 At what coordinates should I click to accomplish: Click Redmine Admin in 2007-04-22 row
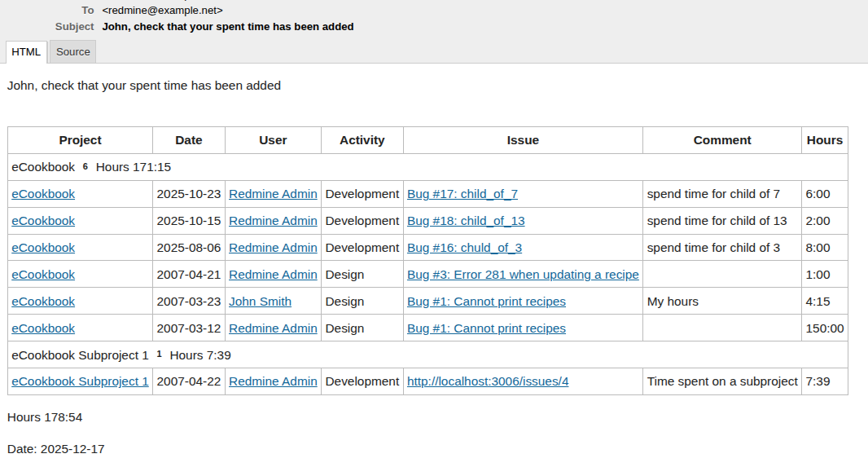[x=273, y=381]
